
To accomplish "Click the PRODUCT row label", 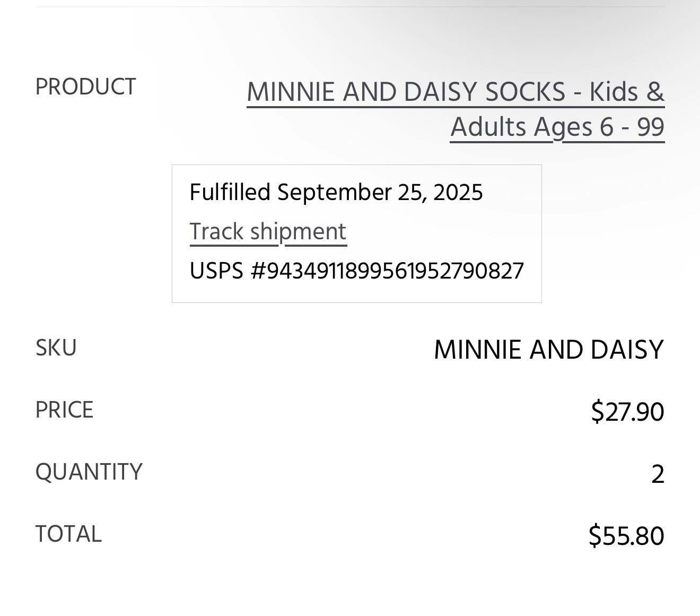I will pyautogui.click(x=85, y=87).
